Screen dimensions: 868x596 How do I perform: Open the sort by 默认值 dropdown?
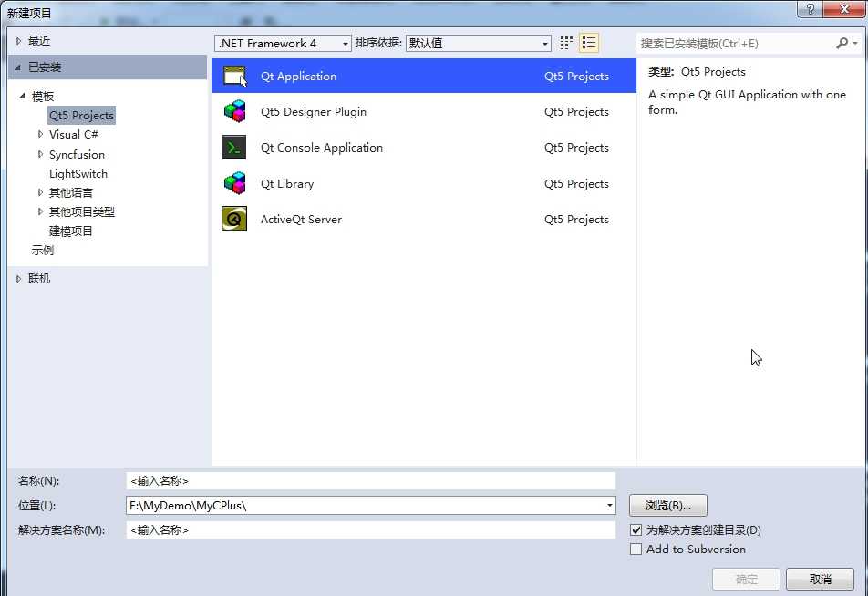click(479, 43)
